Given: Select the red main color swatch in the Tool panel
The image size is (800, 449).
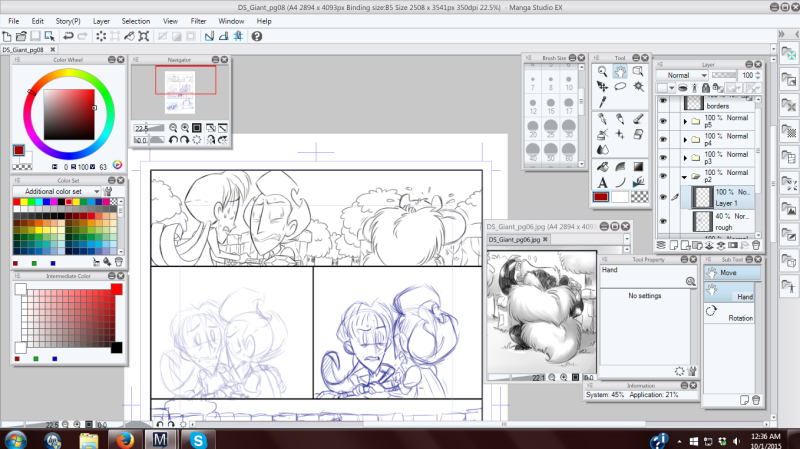Looking at the screenshot, I should click(602, 197).
